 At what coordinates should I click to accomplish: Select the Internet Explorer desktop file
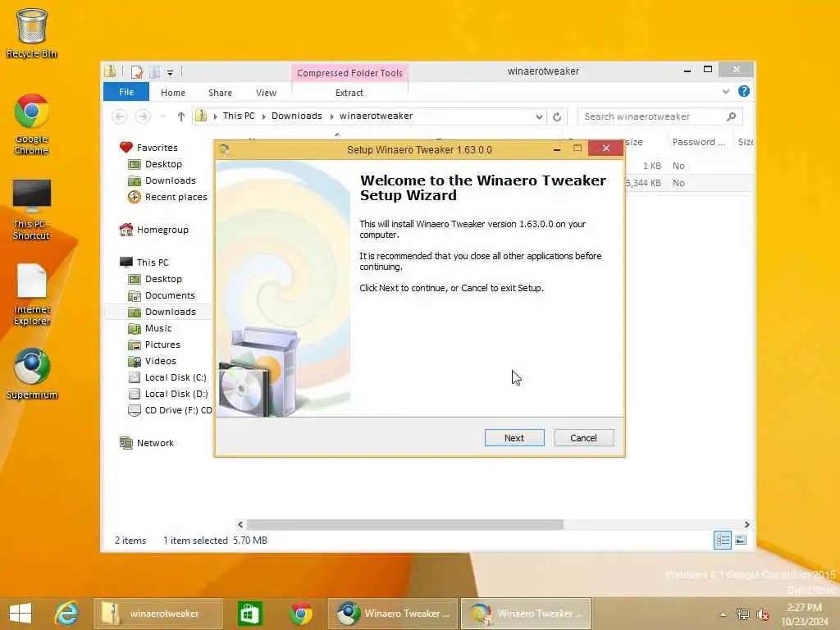point(32,294)
